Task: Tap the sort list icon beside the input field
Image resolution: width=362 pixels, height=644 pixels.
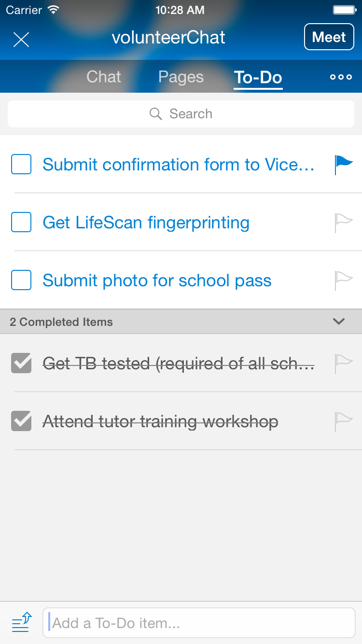Action: click(22, 622)
